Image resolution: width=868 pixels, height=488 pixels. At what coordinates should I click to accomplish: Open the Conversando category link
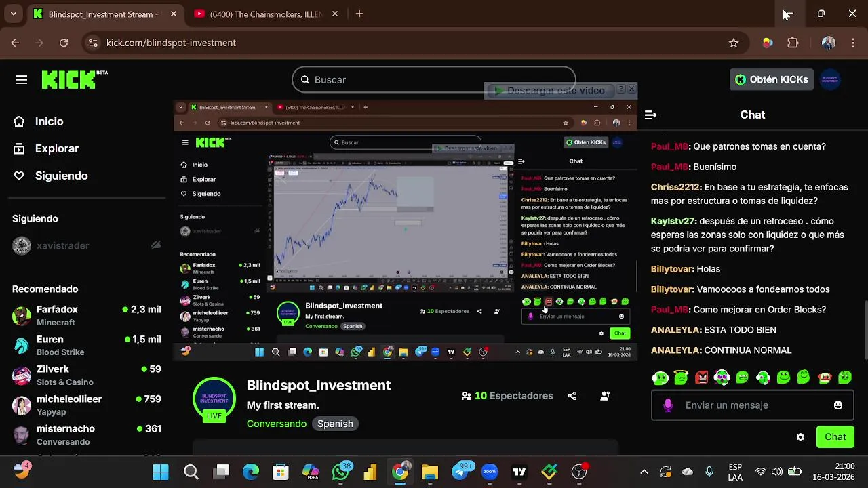[x=277, y=424]
